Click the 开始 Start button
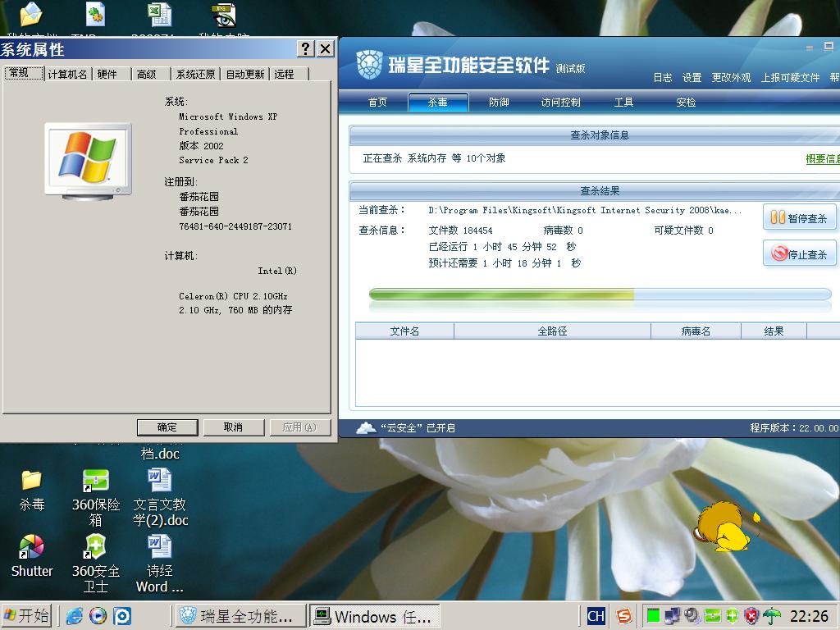This screenshot has width=840, height=630. [27, 616]
